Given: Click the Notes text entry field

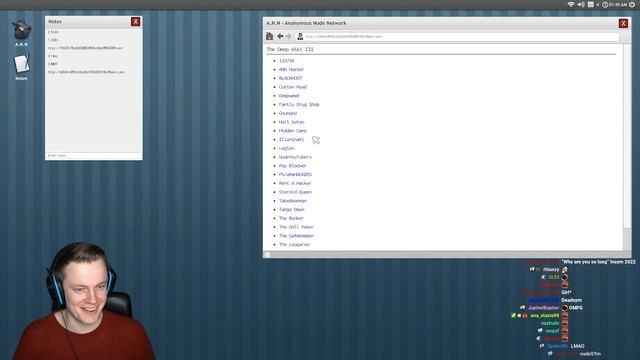Looking at the screenshot, I should coord(93,156).
